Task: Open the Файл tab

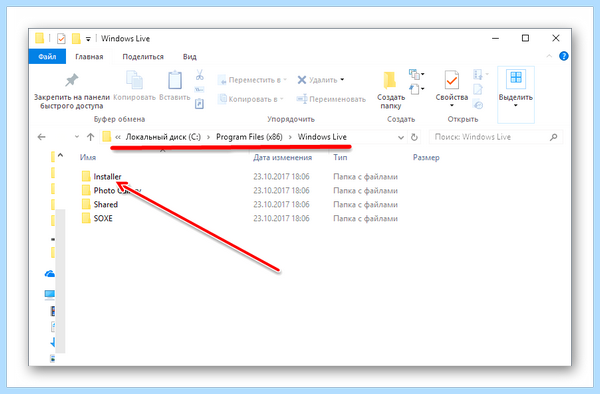Action: coord(47,57)
